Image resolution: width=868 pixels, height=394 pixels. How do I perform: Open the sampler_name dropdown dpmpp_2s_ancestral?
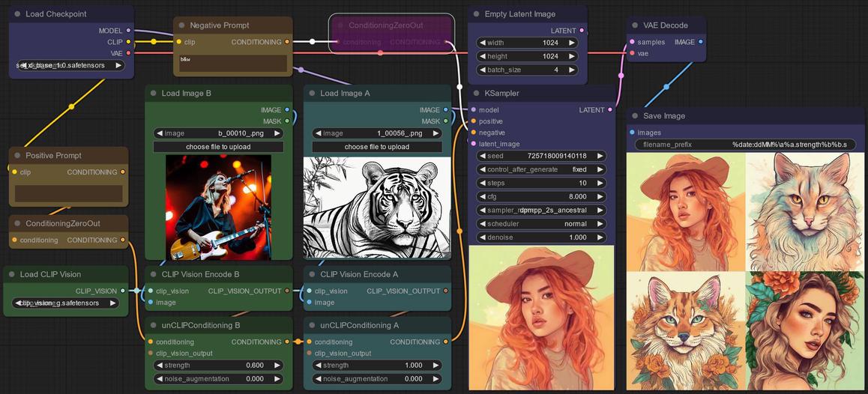coord(541,210)
